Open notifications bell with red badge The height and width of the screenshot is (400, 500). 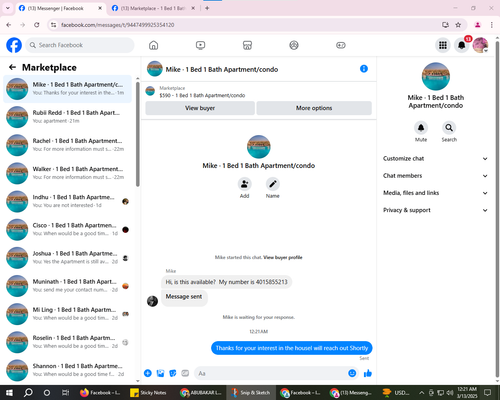coord(462,45)
